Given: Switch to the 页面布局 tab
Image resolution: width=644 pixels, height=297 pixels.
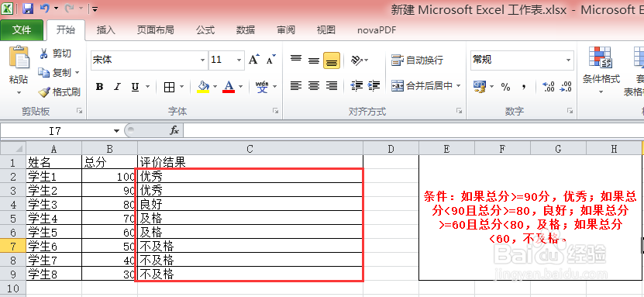Looking at the screenshot, I should click(x=155, y=30).
